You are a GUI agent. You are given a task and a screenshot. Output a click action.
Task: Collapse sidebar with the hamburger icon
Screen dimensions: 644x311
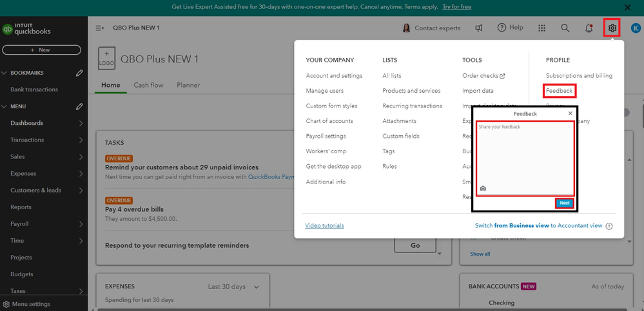(x=99, y=28)
